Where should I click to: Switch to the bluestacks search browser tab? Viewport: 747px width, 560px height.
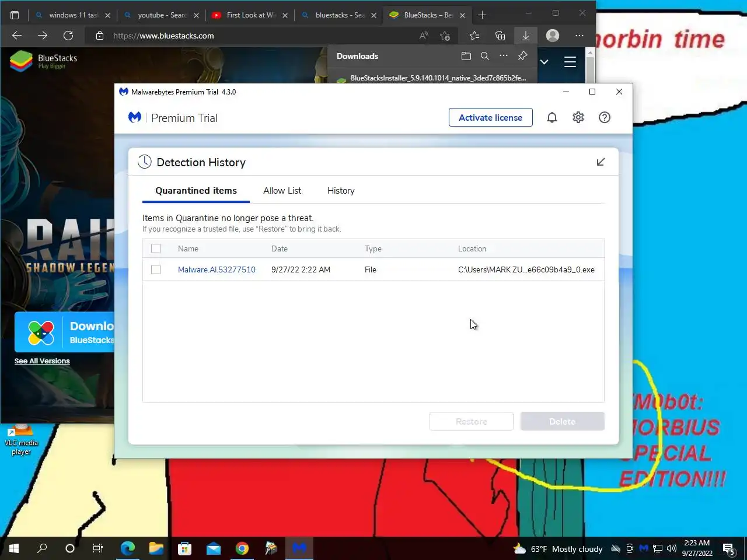pos(338,15)
